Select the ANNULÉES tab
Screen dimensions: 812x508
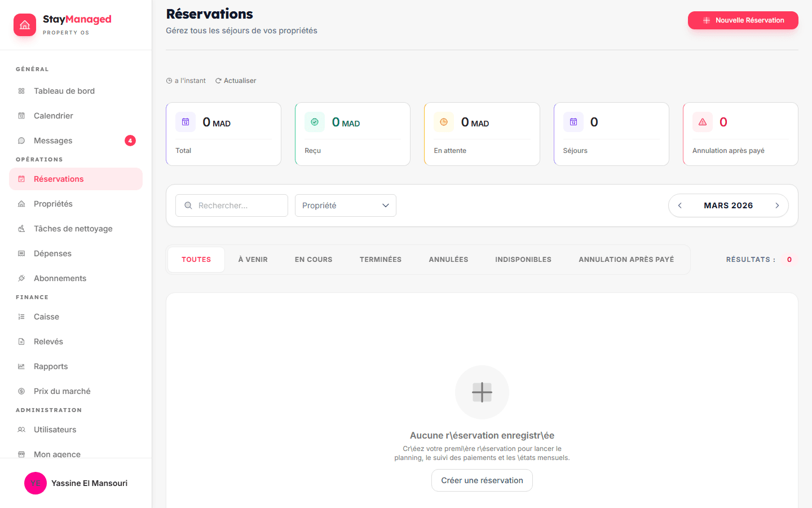(448, 260)
